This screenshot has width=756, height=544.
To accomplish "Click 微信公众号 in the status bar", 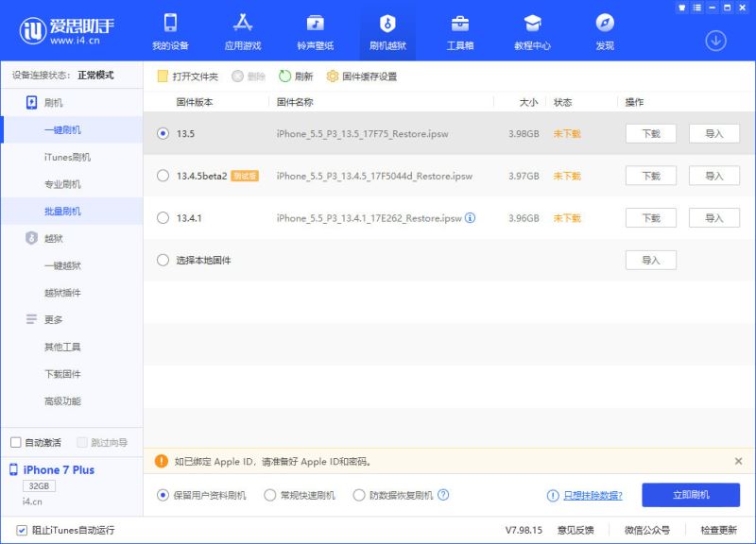I will click(x=647, y=530).
